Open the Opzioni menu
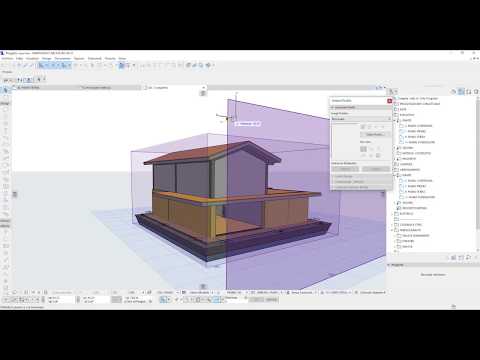This screenshot has height=360, width=480. (x=79, y=58)
